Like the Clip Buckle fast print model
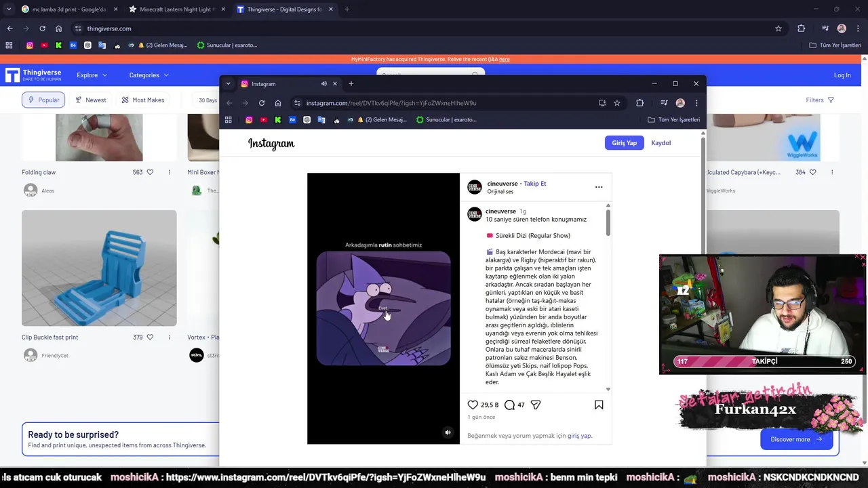This screenshot has width=868, height=488. [150, 337]
